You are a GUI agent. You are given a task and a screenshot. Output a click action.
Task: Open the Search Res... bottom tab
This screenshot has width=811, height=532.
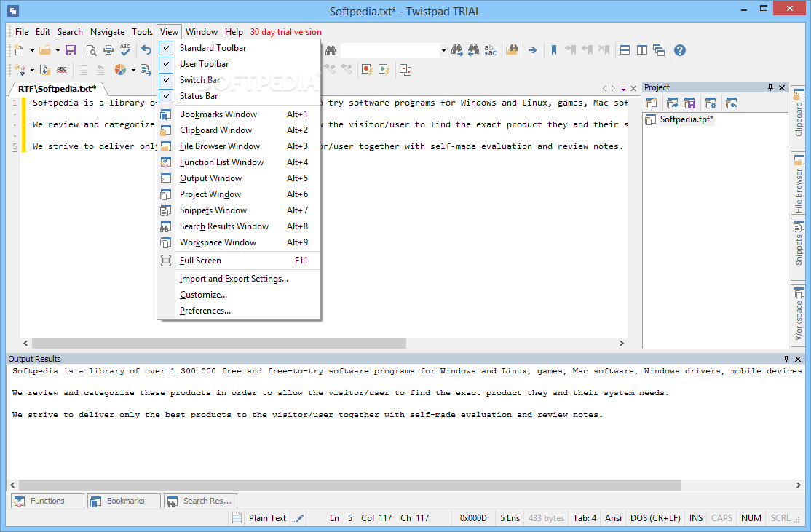[201, 501]
